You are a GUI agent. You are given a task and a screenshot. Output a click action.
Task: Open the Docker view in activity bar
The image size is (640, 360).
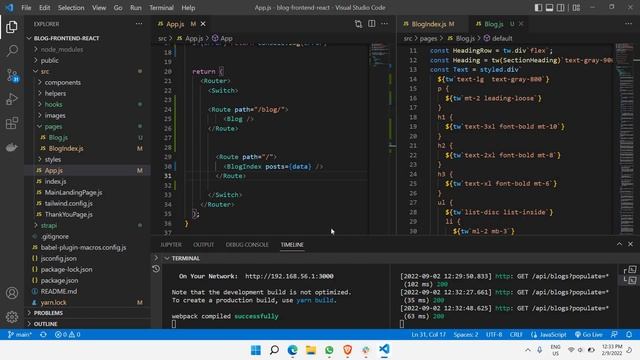[12, 147]
